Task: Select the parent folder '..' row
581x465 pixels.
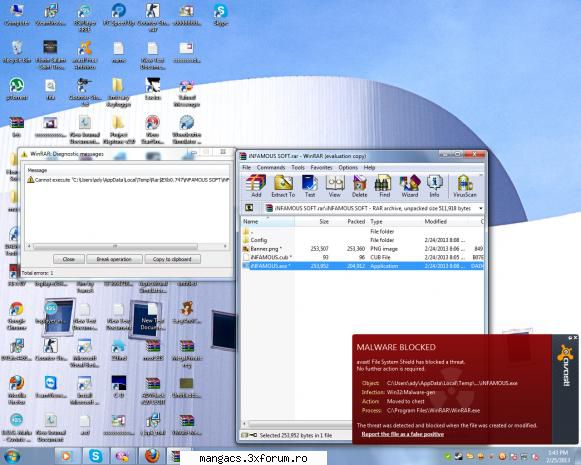Action: point(362,232)
